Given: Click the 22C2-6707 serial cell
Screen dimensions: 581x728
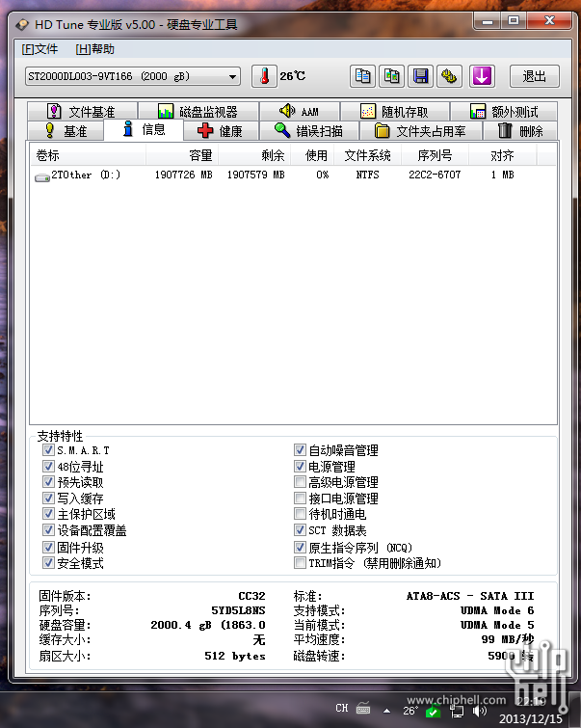Looking at the screenshot, I should click(435, 175).
